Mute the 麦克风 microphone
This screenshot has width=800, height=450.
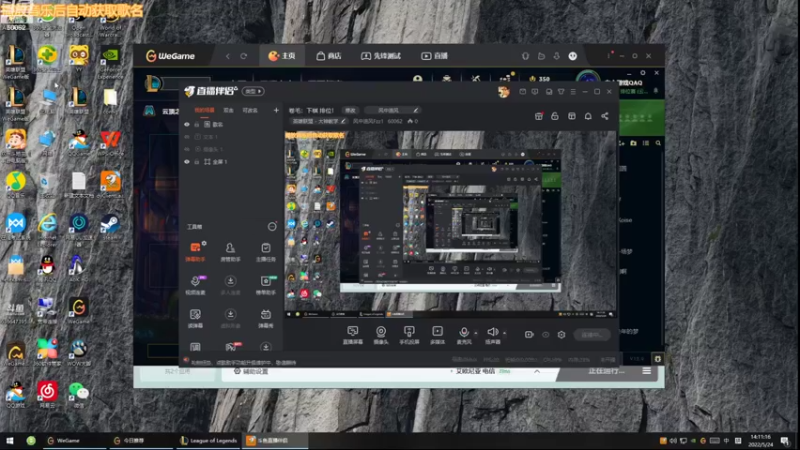pyautogui.click(x=464, y=335)
